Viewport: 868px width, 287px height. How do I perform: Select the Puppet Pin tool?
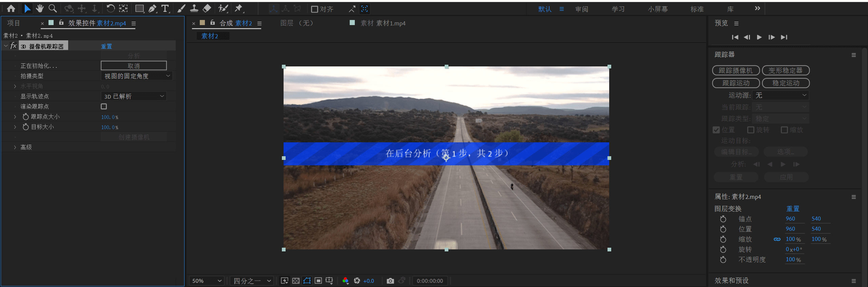(239, 8)
